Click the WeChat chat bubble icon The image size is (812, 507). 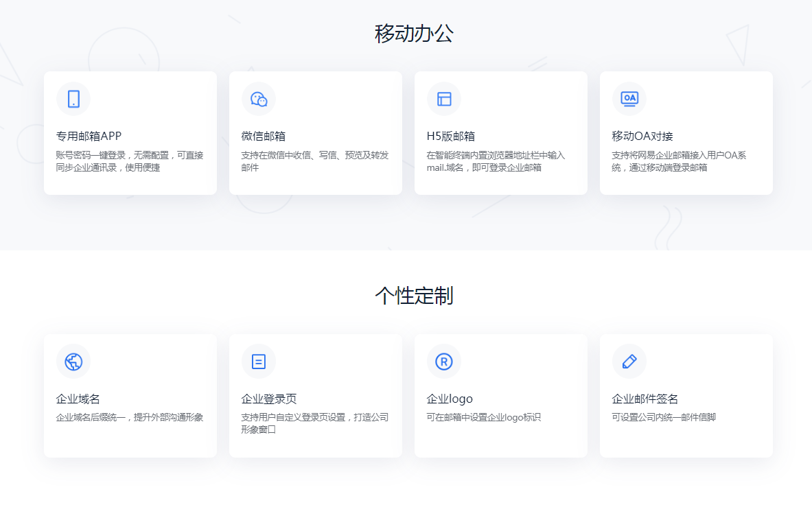pos(259,99)
